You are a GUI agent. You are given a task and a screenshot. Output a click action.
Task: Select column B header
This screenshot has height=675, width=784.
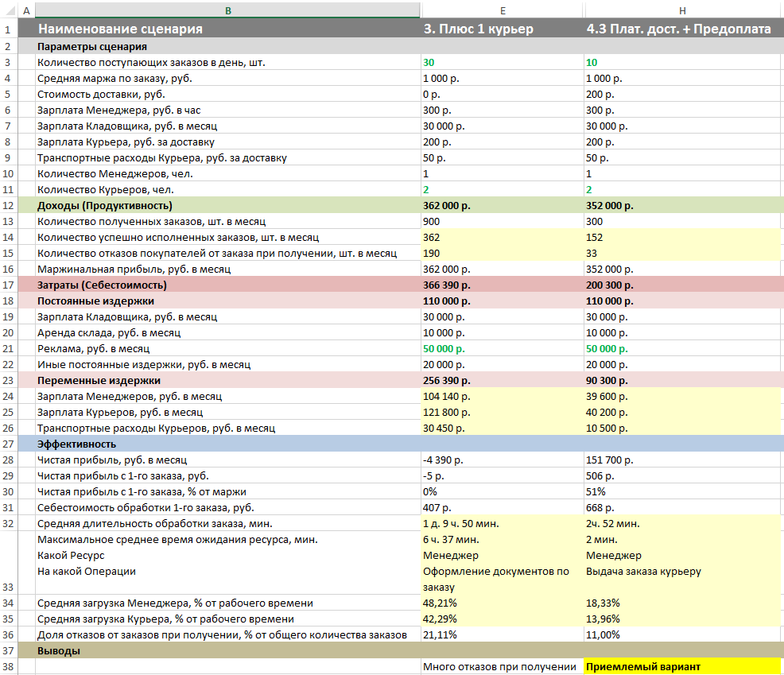[228, 10]
